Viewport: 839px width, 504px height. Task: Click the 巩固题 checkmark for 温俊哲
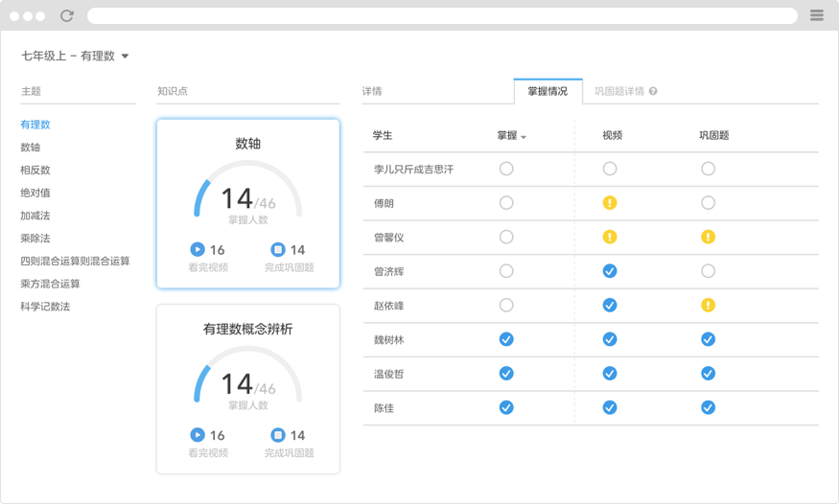click(x=708, y=374)
